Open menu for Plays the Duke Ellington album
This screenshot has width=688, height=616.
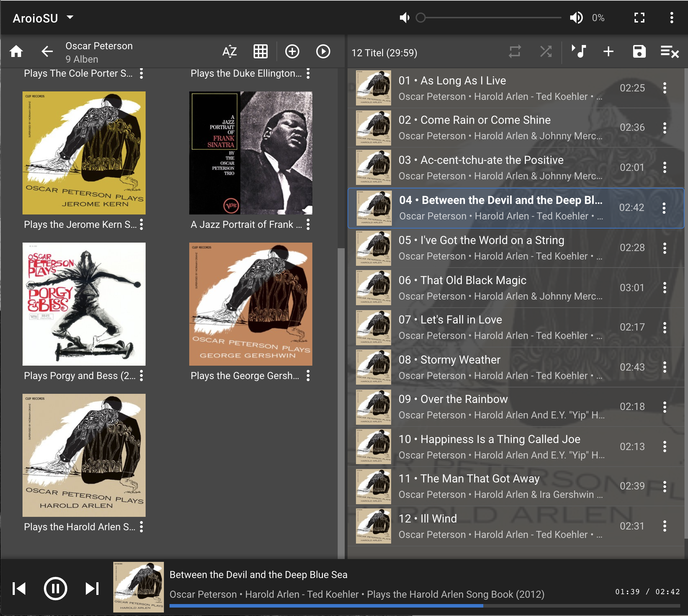tap(308, 73)
